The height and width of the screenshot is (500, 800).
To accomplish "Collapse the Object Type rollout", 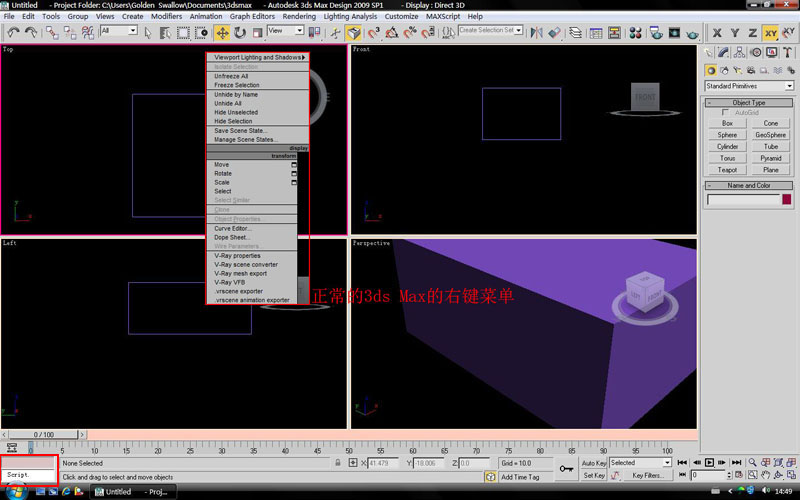I will point(749,102).
